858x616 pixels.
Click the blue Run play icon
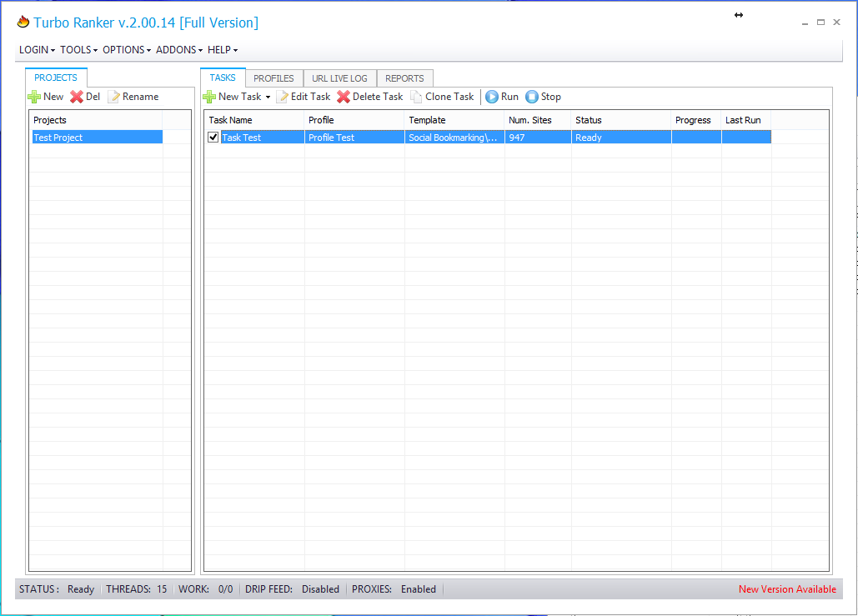tap(492, 97)
